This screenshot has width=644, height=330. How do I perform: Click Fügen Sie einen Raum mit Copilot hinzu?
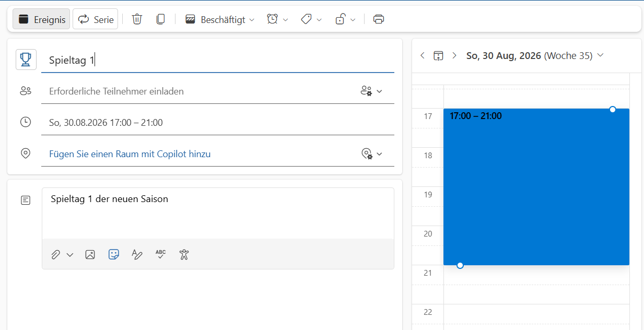click(130, 154)
